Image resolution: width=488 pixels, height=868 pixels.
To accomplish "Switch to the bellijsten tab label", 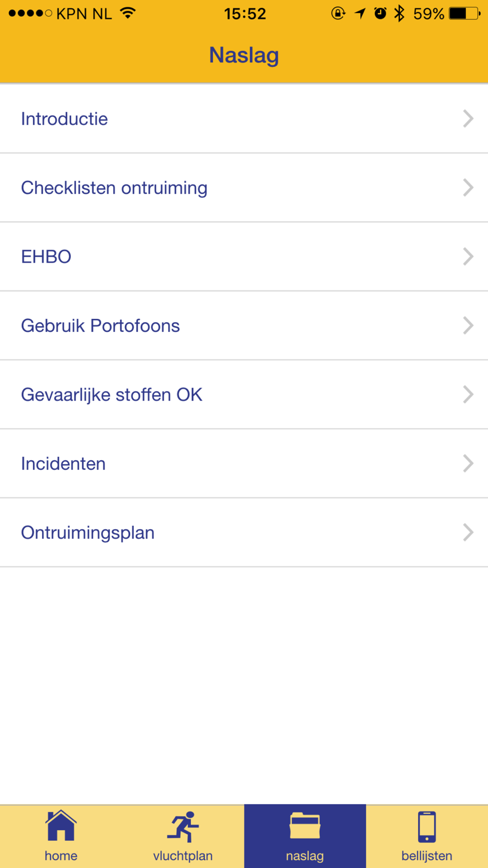I will (427, 856).
